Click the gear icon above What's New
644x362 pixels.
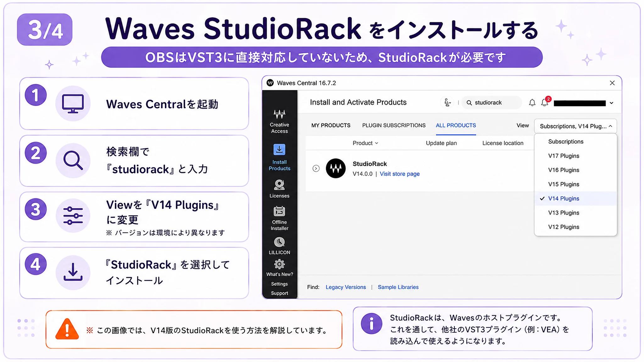[x=279, y=264]
